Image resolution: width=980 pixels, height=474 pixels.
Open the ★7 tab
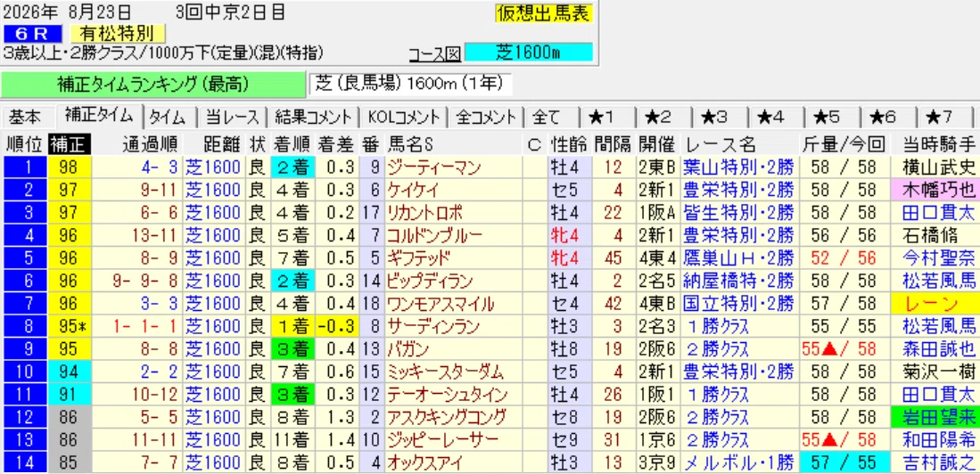[x=939, y=117]
